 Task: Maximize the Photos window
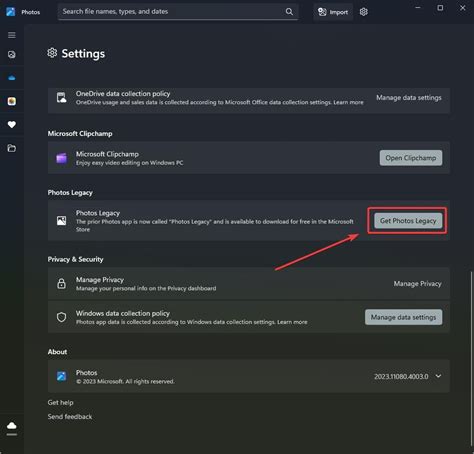(440, 8)
